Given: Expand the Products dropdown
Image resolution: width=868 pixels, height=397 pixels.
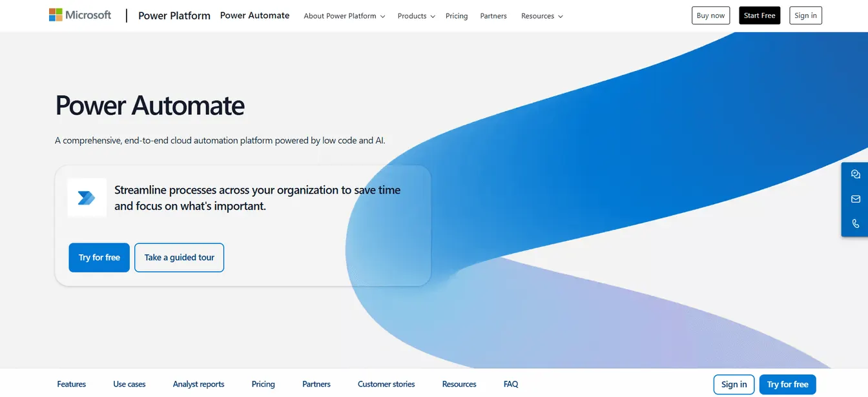Looking at the screenshot, I should click(x=417, y=16).
